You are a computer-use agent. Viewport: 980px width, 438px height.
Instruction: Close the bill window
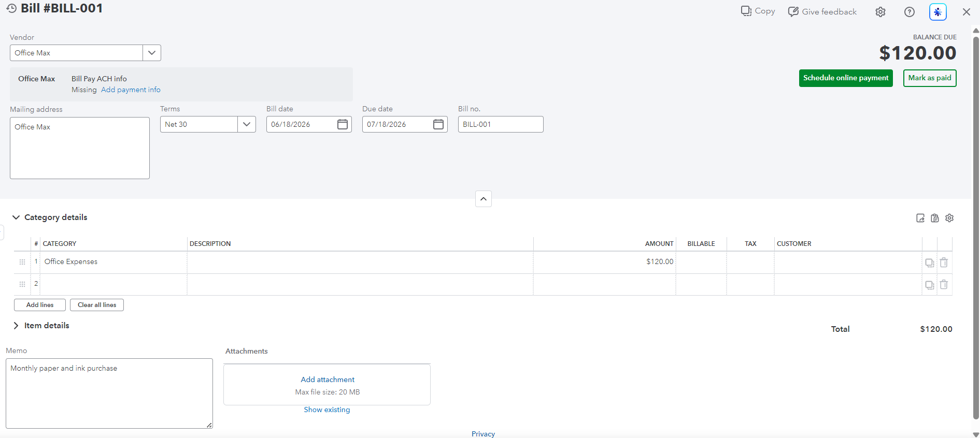tap(967, 12)
